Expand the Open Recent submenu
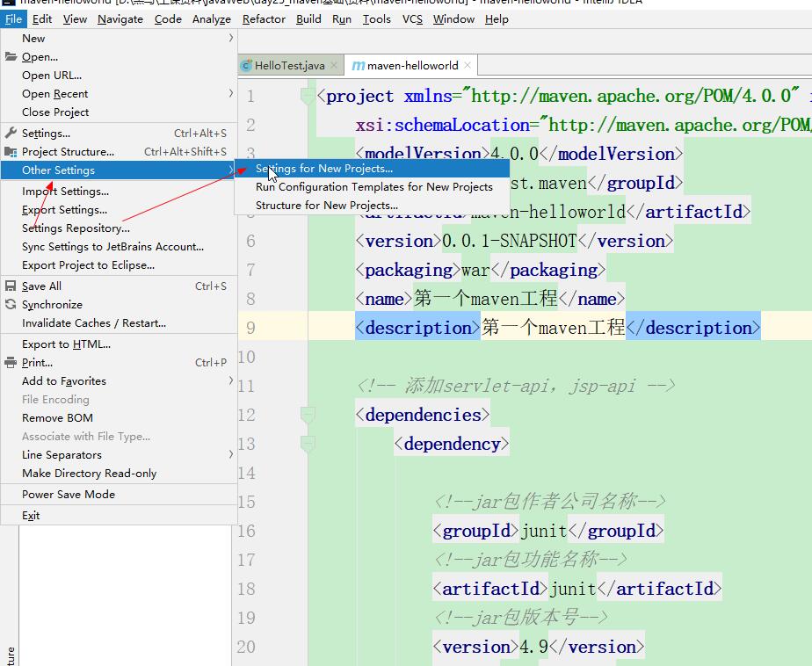Image resolution: width=812 pixels, height=666 pixels. (x=230, y=93)
